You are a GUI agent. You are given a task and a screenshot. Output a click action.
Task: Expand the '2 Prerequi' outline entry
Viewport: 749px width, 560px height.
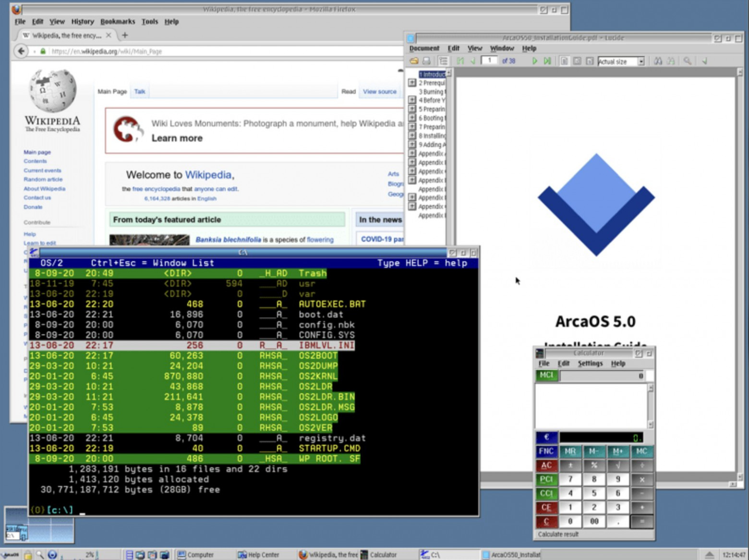click(x=412, y=83)
